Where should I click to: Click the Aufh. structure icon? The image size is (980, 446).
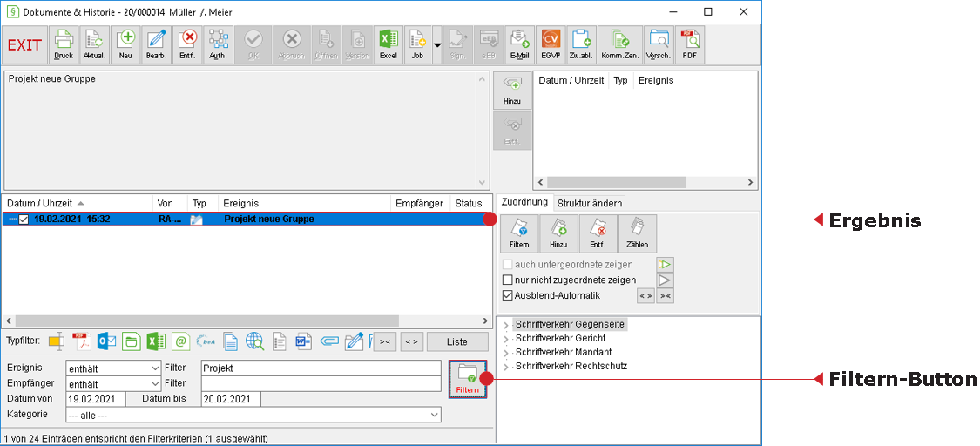[218, 45]
